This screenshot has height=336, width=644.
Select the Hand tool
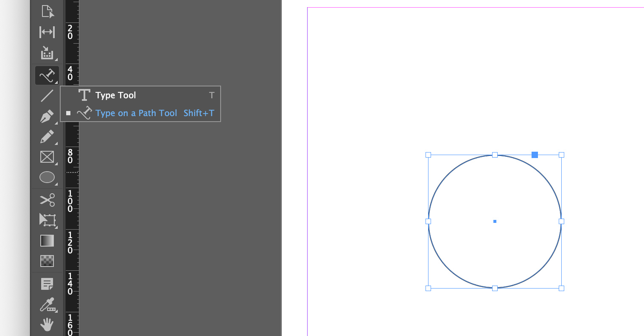tap(47, 325)
